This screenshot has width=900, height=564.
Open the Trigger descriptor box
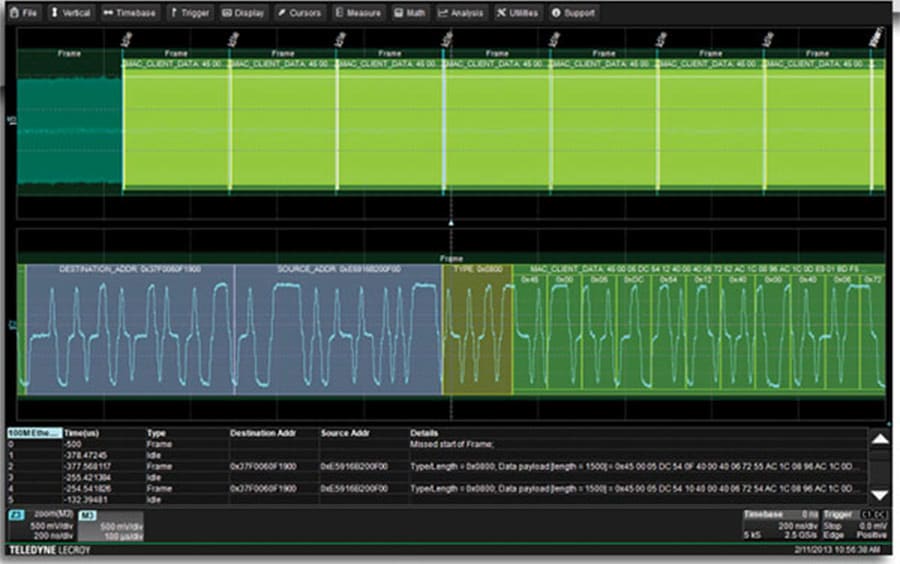tap(855, 525)
